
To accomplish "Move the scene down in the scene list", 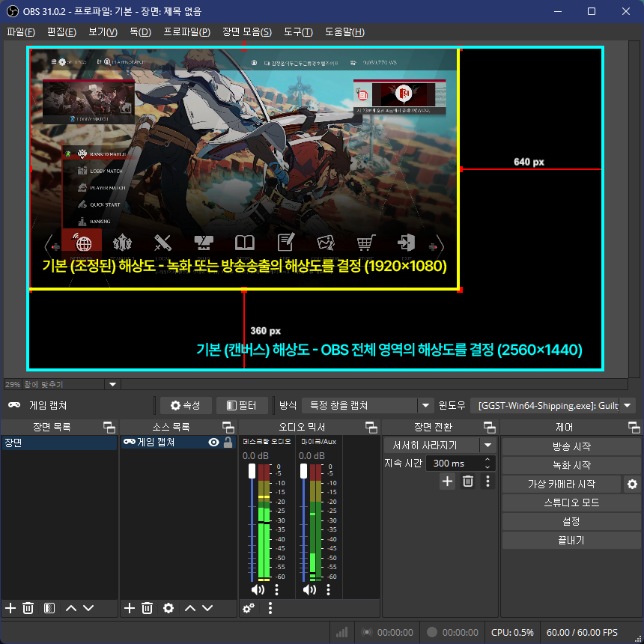I will pos(88,608).
